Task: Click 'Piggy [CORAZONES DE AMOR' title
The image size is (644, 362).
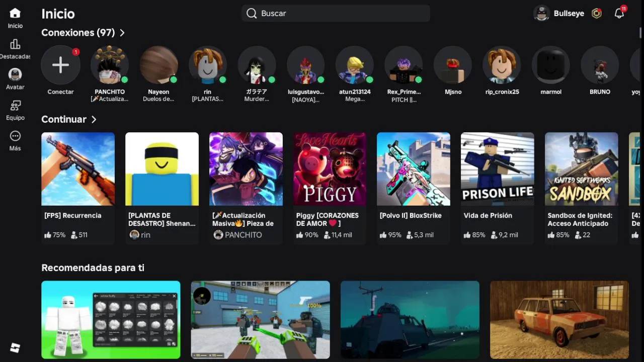Action: [328, 219]
